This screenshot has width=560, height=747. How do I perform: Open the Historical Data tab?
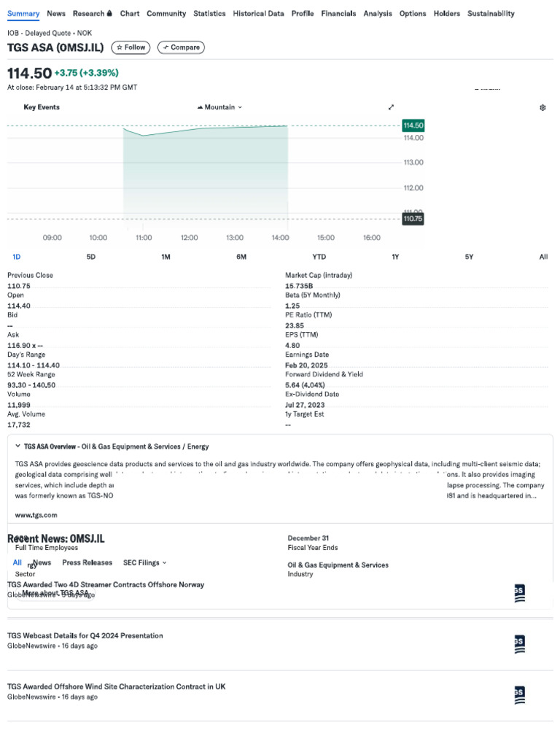(258, 13)
